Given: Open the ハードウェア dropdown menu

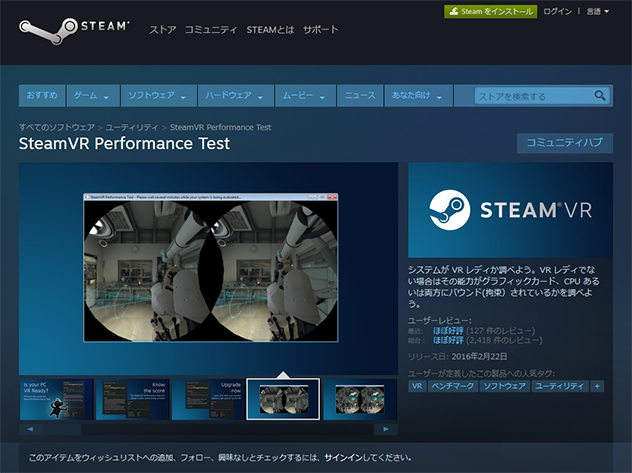Looking at the screenshot, I should click(235, 95).
